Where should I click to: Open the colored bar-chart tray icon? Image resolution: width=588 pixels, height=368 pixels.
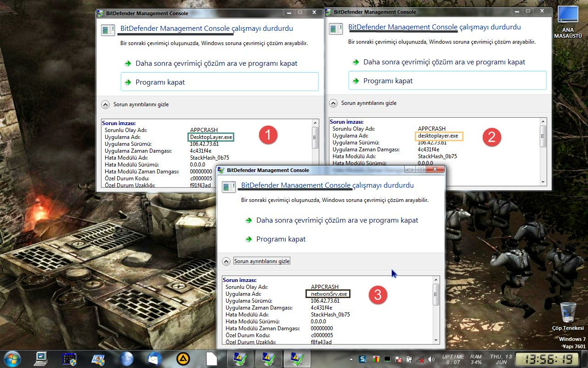click(x=376, y=359)
